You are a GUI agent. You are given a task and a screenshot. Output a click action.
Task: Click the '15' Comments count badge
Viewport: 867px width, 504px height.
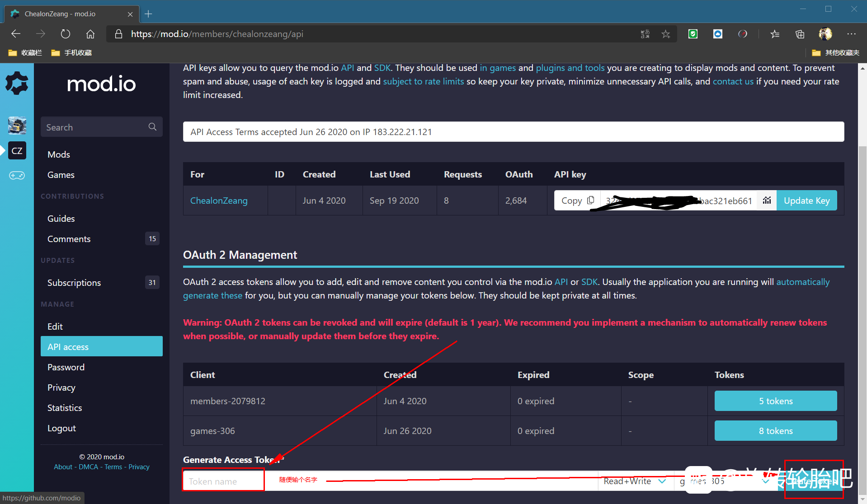click(152, 238)
